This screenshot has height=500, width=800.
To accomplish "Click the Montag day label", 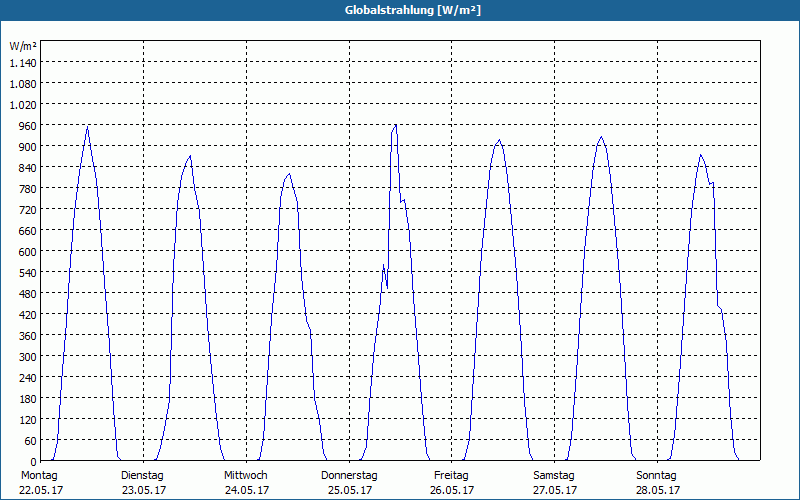I will [x=39, y=476].
